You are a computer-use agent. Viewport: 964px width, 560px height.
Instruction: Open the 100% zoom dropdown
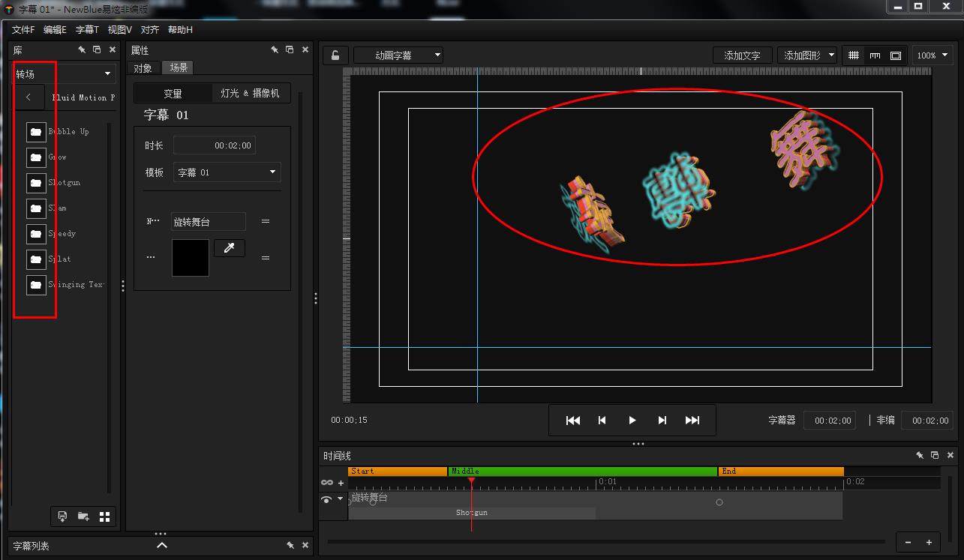point(932,55)
